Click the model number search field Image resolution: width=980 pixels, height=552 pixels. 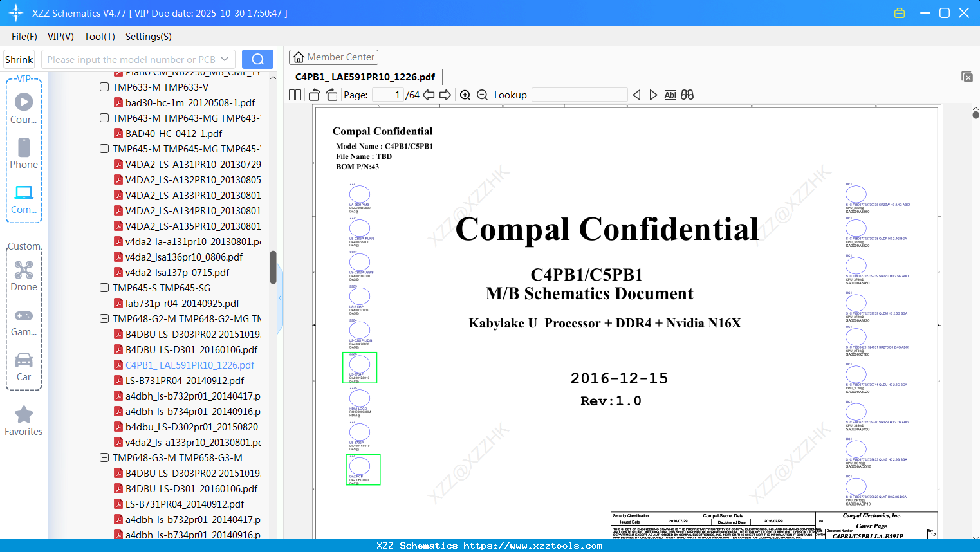[x=131, y=59]
